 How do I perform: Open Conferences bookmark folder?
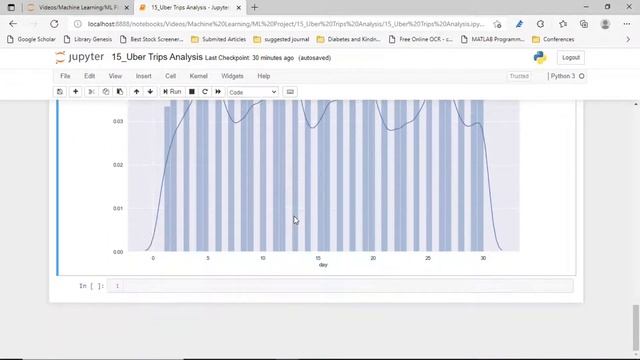coord(553,40)
